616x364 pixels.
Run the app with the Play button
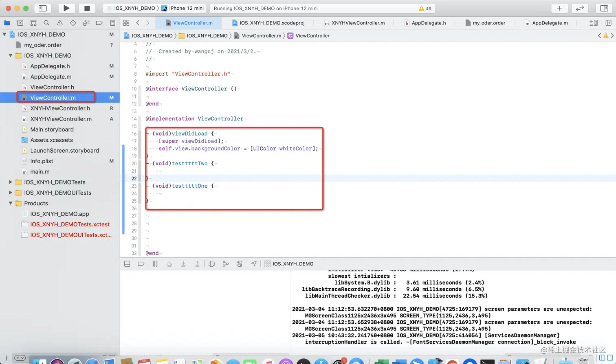click(66, 8)
